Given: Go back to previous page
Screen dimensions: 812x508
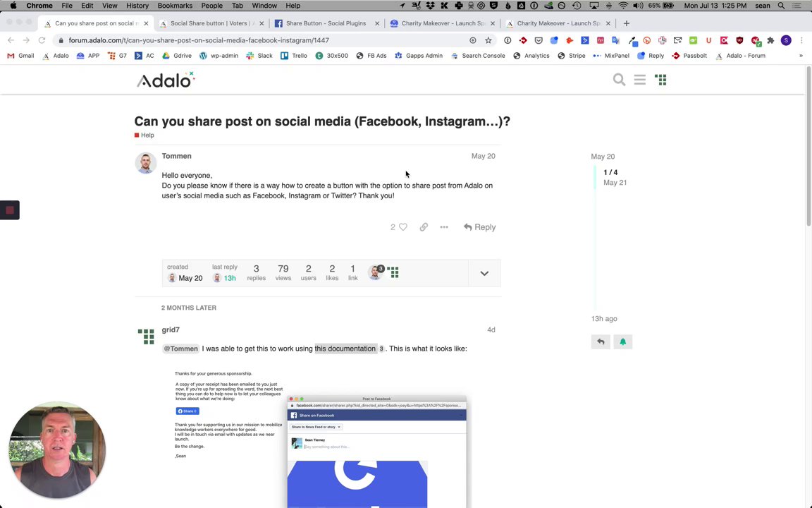Looking at the screenshot, I should click(x=11, y=40).
